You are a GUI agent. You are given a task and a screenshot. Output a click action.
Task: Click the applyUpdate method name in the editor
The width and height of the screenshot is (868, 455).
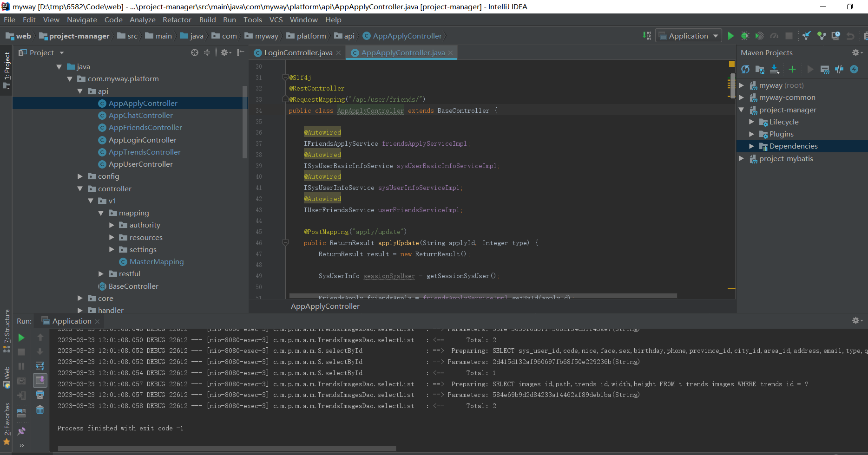398,243
